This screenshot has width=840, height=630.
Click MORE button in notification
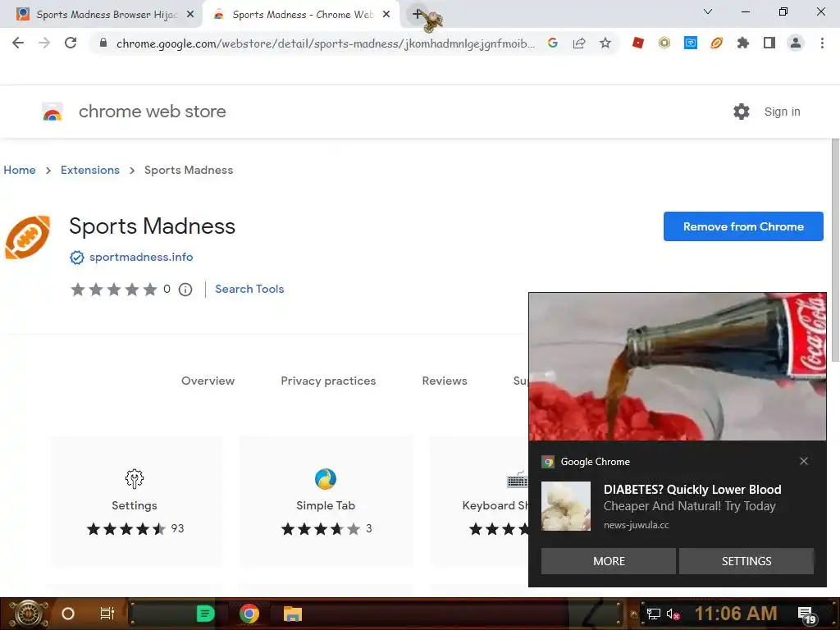[x=609, y=561]
